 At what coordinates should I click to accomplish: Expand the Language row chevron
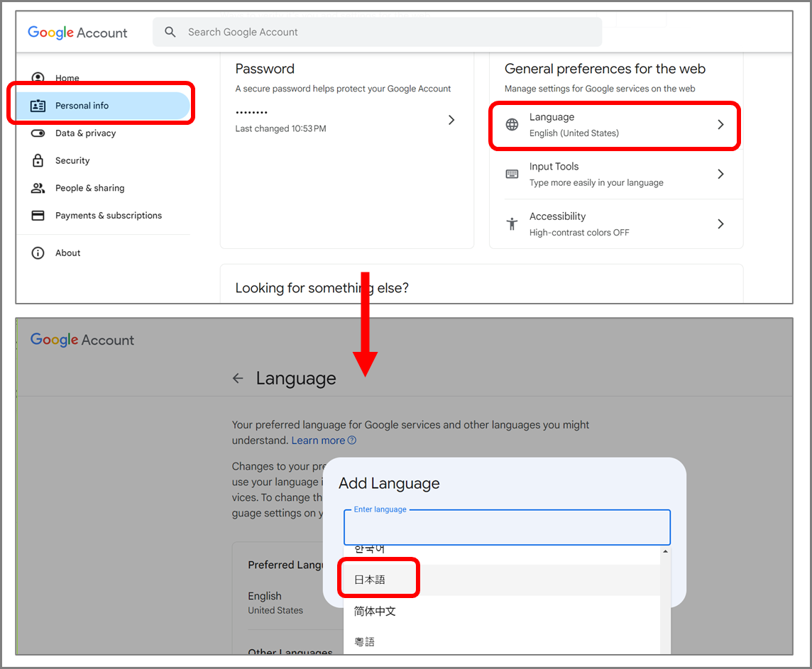point(720,125)
